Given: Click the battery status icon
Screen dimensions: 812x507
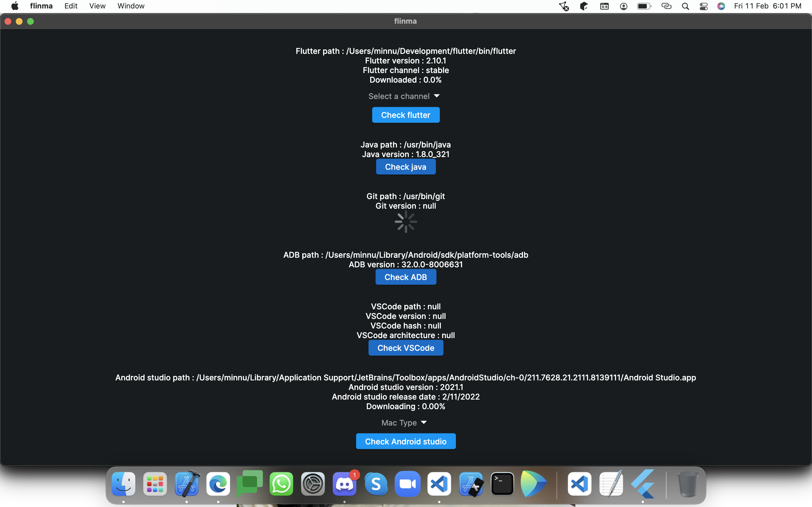Looking at the screenshot, I should tap(644, 6).
